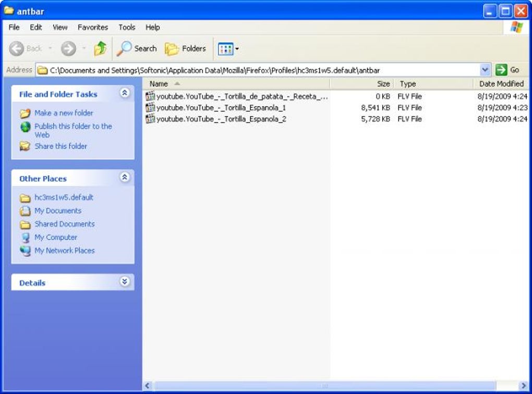The width and height of the screenshot is (532, 394).
Task: Open the File menu
Action: 14,27
